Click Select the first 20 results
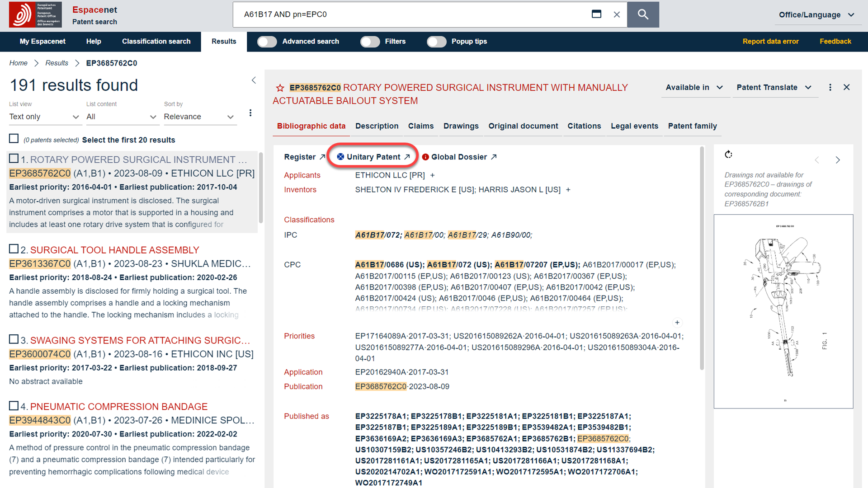 (x=128, y=140)
